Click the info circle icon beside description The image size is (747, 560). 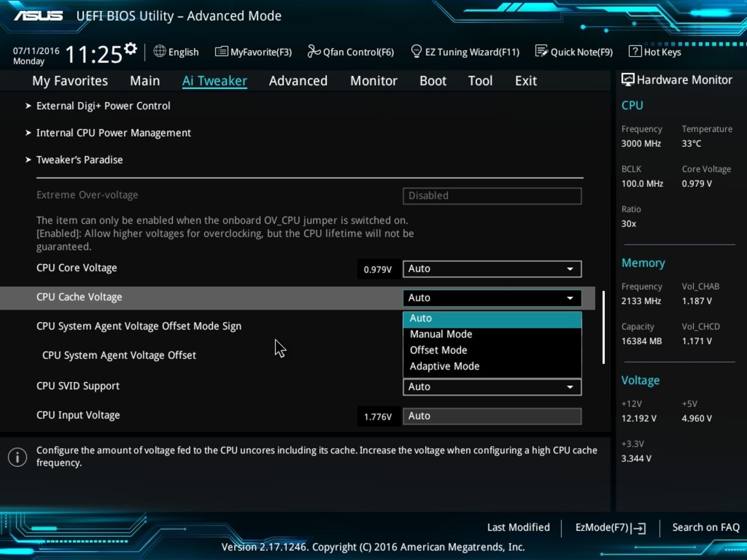(x=18, y=457)
